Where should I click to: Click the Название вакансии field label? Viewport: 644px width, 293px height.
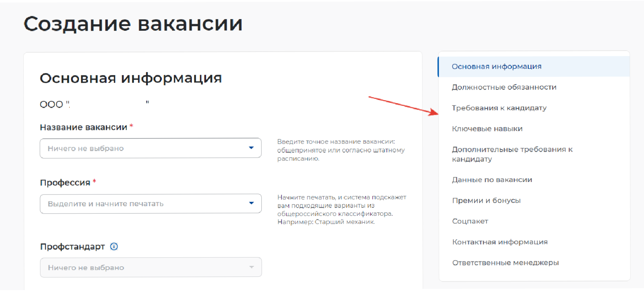(83, 127)
